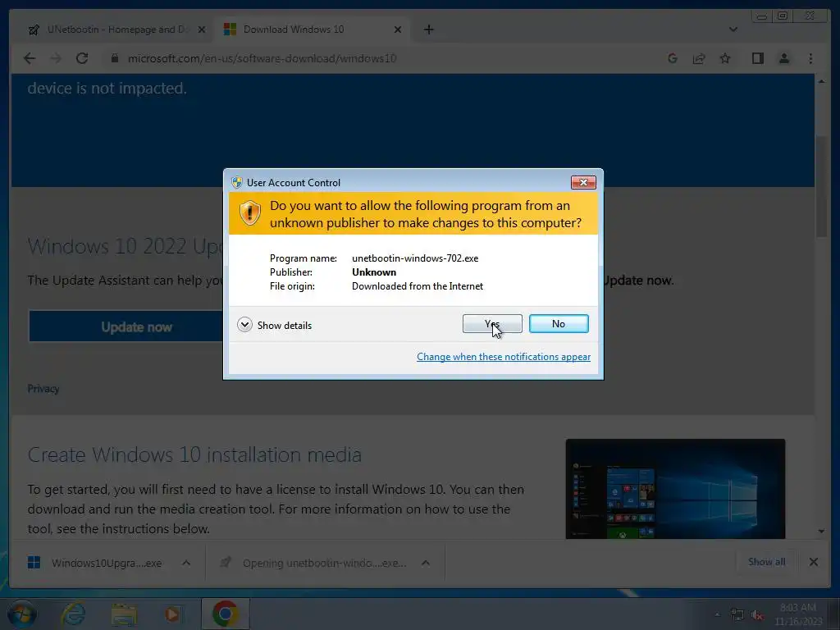Click Show all downloads

point(767,561)
